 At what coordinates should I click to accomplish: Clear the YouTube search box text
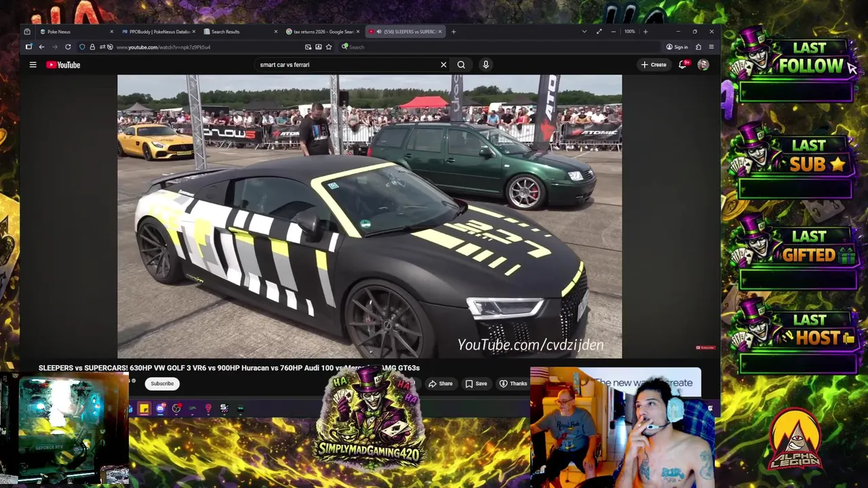pyautogui.click(x=443, y=64)
